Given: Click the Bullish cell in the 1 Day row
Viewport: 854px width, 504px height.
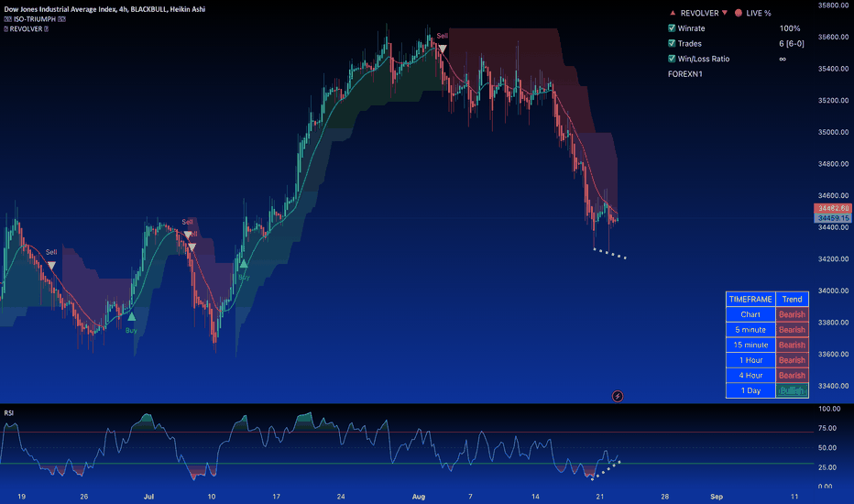Looking at the screenshot, I should 792,390.
